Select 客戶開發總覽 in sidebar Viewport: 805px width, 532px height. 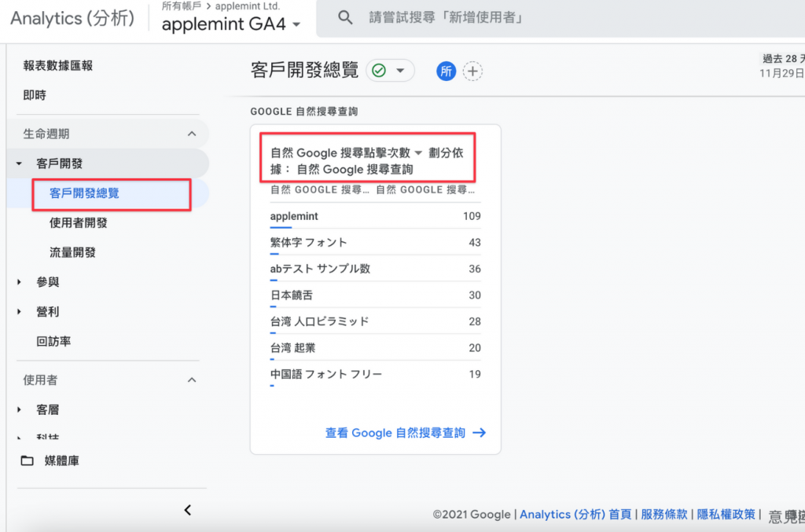[x=84, y=193]
